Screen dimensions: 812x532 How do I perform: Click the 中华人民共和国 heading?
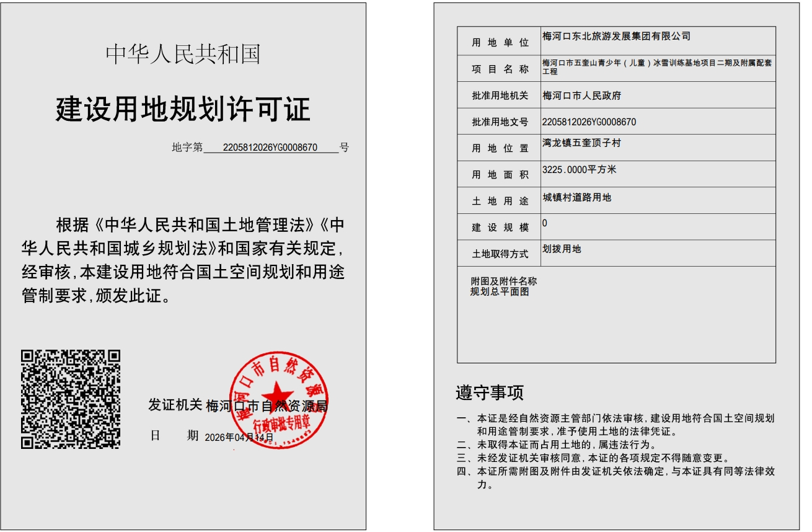(x=183, y=55)
